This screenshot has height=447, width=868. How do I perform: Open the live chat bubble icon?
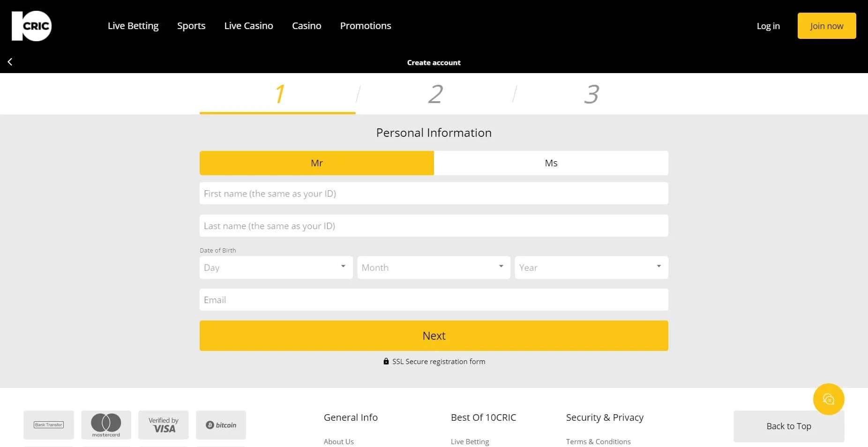click(828, 399)
